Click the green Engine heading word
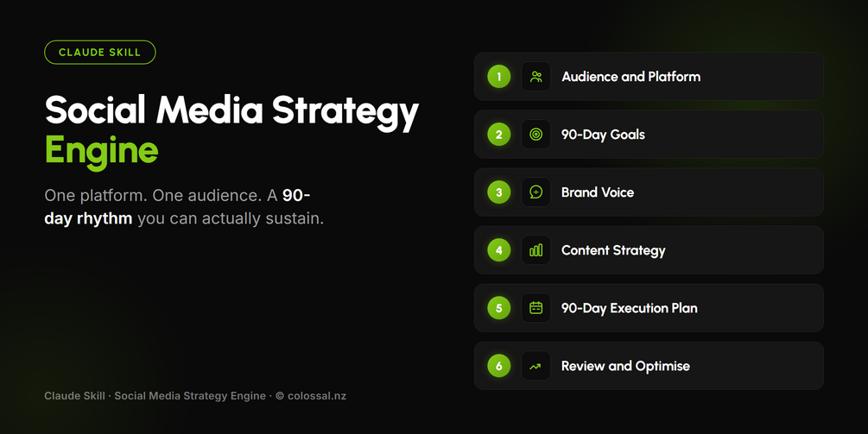868x434 pixels. [x=101, y=151]
